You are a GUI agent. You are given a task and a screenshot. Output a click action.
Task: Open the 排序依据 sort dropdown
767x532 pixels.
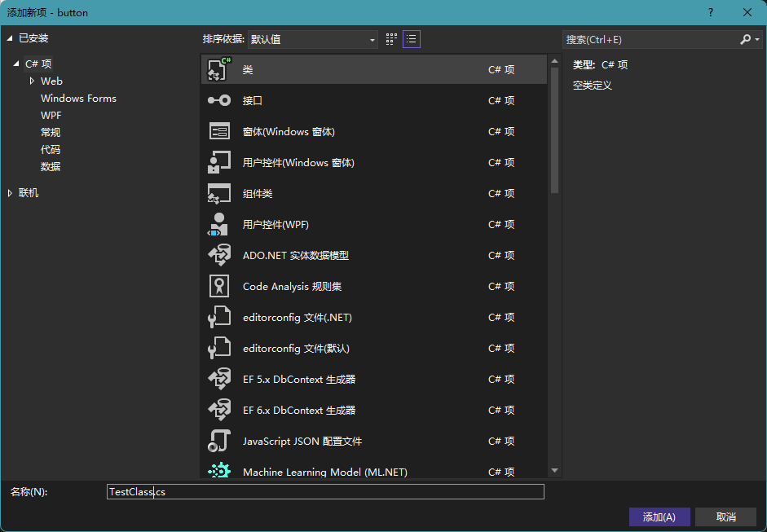(312, 40)
